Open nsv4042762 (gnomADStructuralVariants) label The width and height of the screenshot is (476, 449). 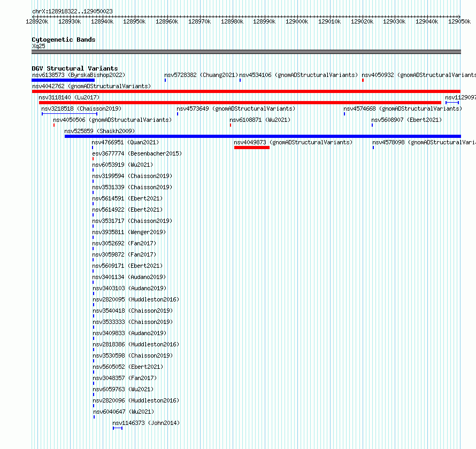91,86
